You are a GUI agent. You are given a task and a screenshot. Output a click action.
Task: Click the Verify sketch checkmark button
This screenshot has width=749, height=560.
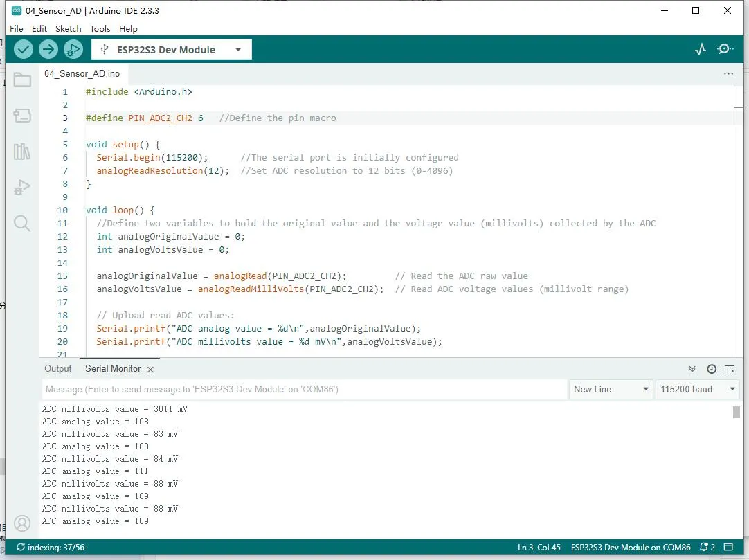point(24,49)
